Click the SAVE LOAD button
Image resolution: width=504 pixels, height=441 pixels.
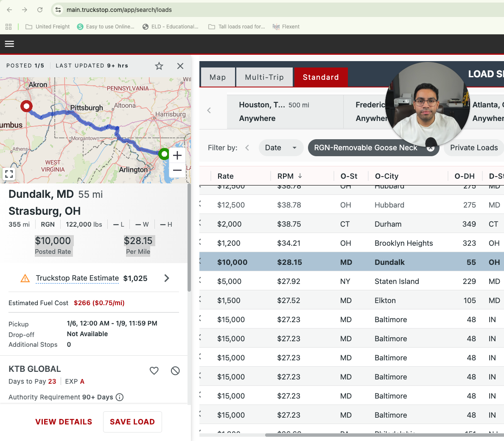click(132, 422)
